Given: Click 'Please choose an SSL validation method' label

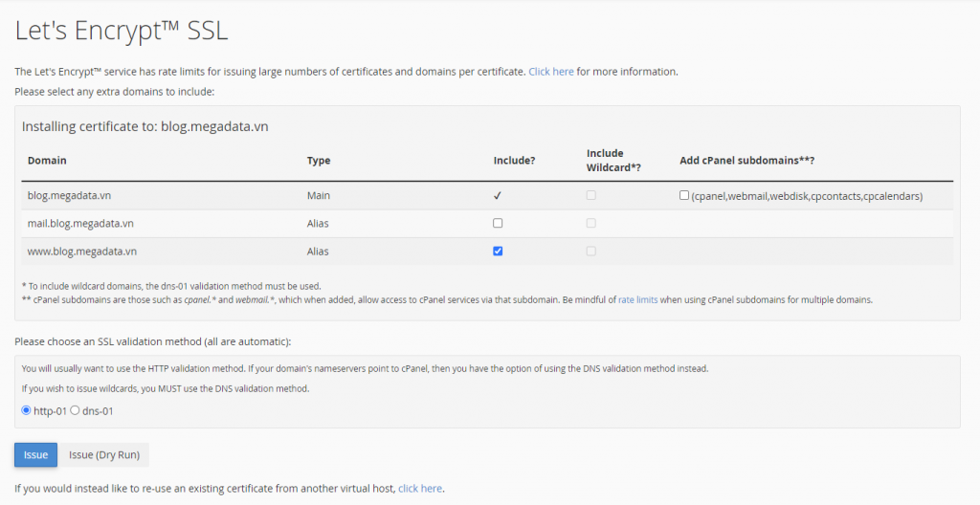Looking at the screenshot, I should coord(152,341).
